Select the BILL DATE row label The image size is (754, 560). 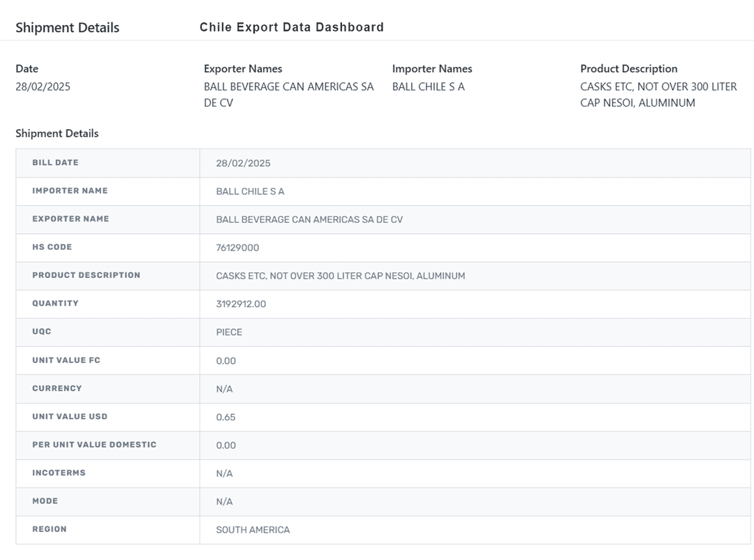[x=55, y=163]
